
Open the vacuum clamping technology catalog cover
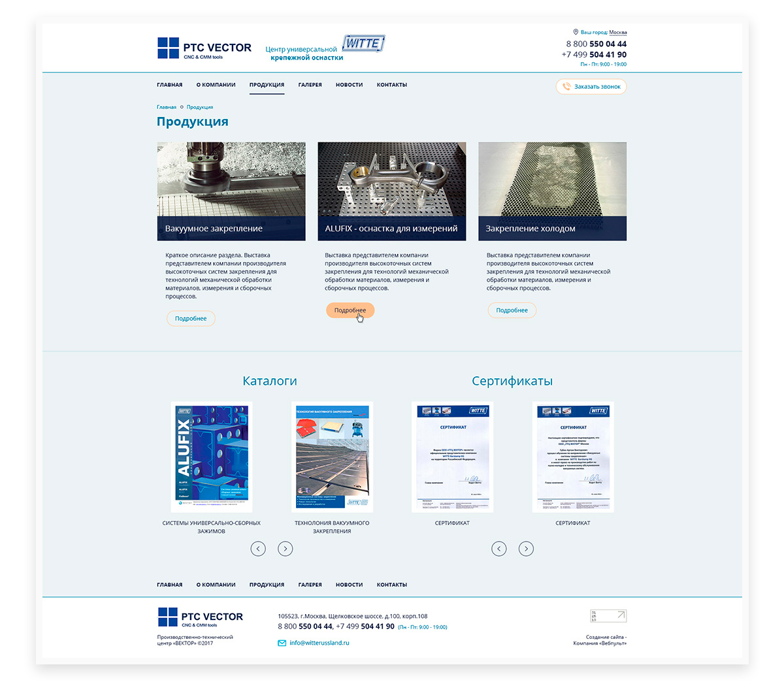(x=332, y=457)
